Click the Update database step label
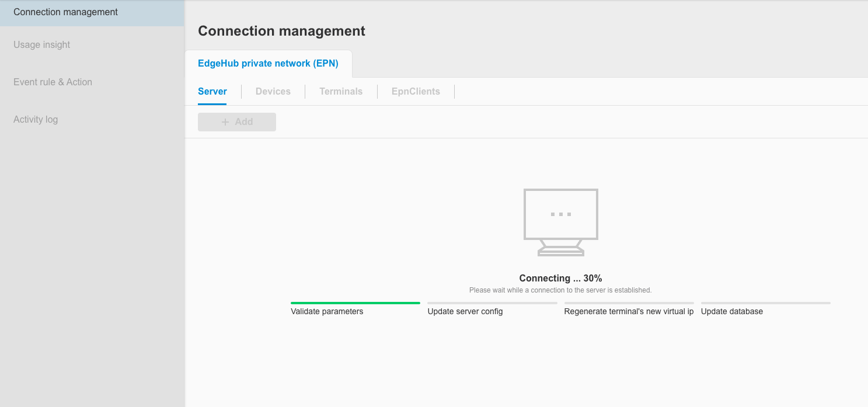Viewport: 868px width, 407px height. coord(732,311)
